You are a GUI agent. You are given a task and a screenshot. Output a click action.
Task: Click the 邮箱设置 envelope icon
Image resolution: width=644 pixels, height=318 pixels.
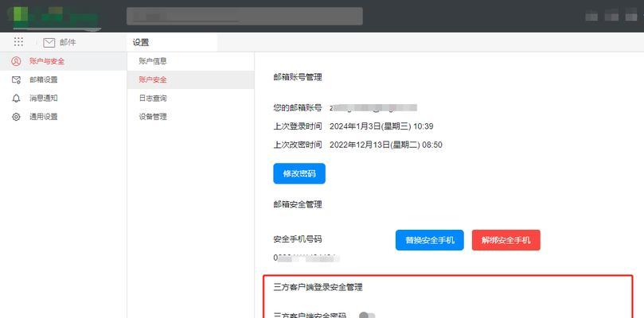16,80
